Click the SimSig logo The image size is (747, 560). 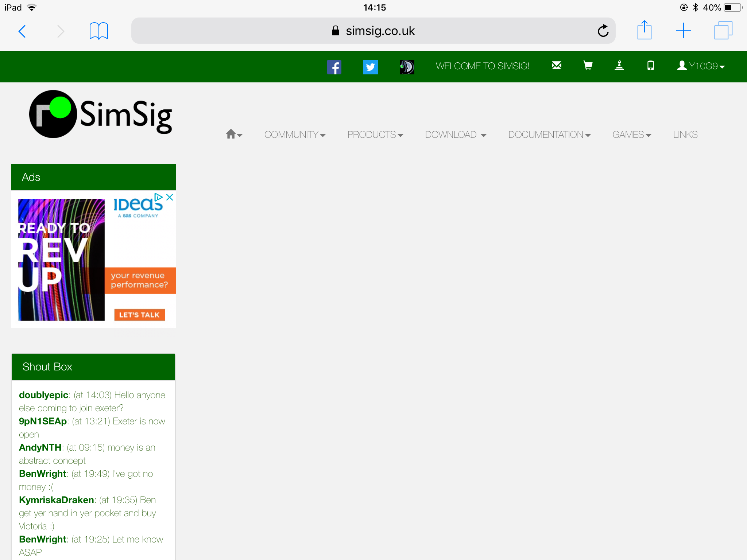(x=101, y=114)
